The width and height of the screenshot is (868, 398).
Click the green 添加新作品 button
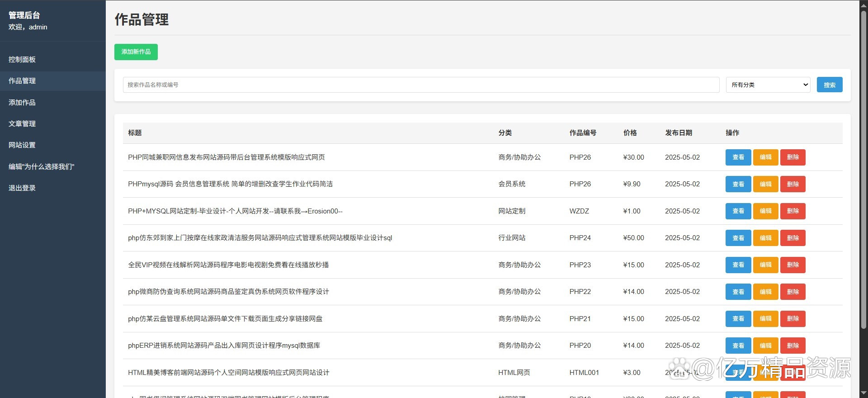click(x=136, y=52)
